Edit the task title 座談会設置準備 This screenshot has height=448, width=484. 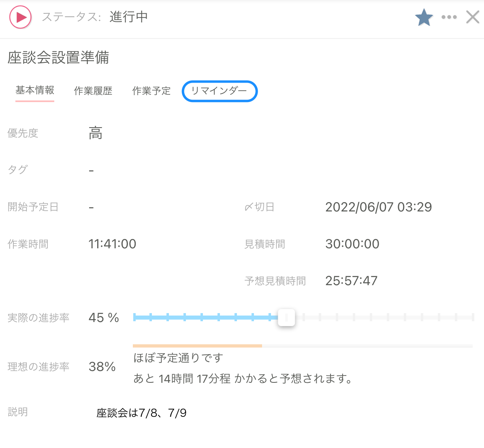tap(58, 58)
